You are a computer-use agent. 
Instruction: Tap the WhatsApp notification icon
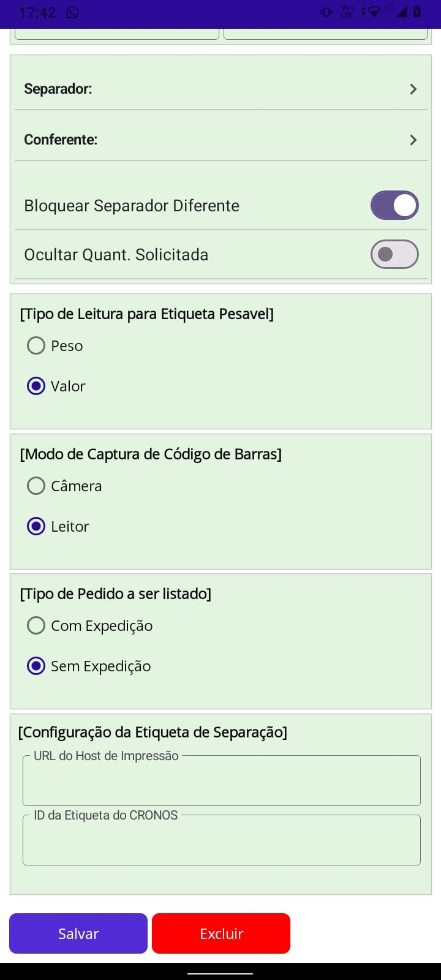[72, 12]
